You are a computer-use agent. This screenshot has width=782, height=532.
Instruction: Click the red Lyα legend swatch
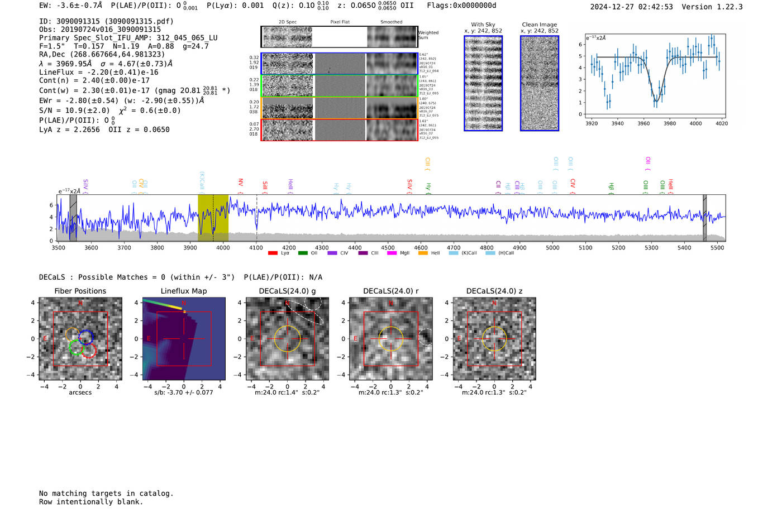coord(273,253)
